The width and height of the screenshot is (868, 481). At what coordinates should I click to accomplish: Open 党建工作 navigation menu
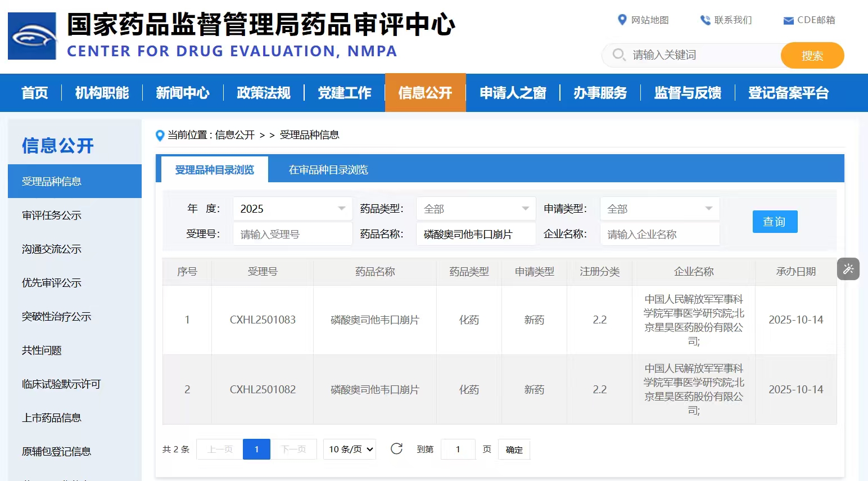pyautogui.click(x=345, y=93)
